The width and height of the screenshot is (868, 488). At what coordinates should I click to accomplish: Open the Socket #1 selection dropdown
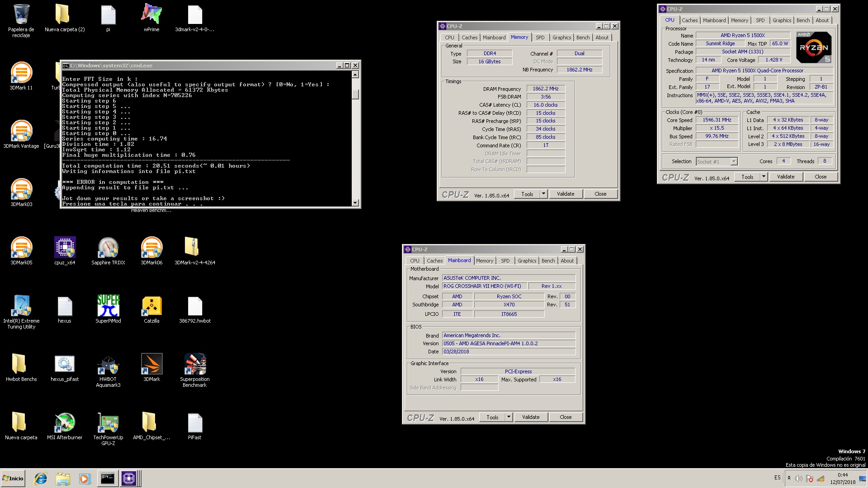717,161
